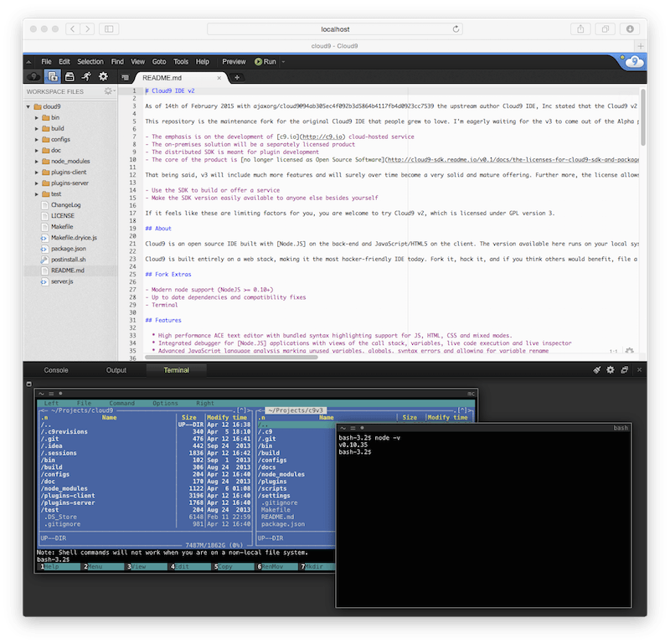670x644 pixels.
Task: Toggle Safari sidebar button
Action: point(109,29)
